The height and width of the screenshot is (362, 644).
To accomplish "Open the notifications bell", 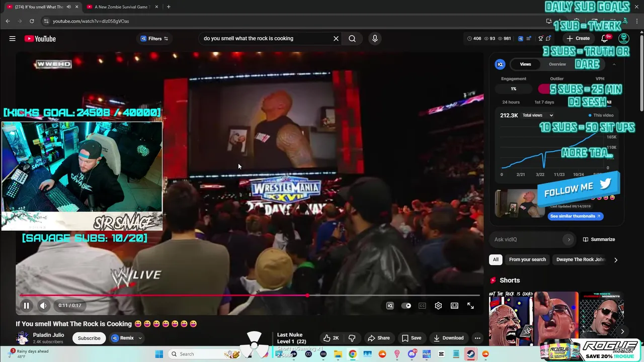I will [x=605, y=39].
